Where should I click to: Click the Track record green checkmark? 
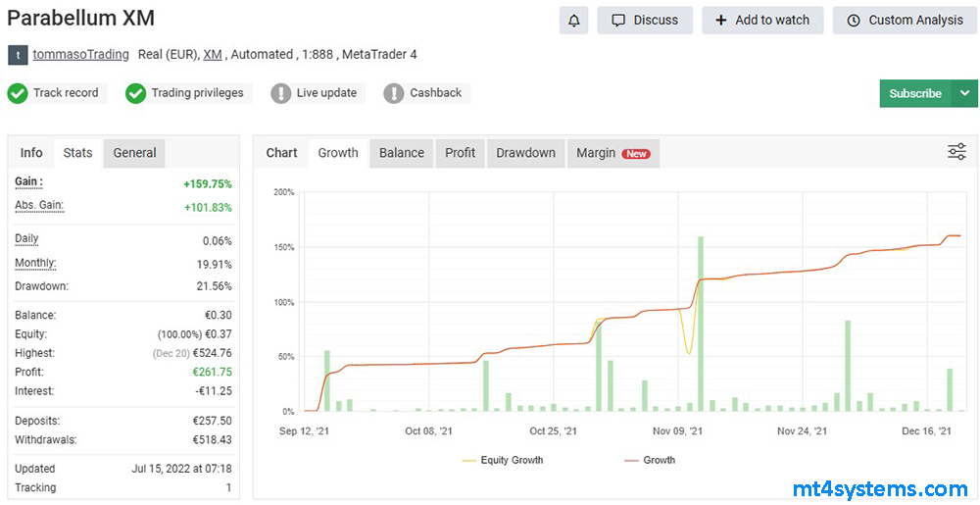coord(17,93)
